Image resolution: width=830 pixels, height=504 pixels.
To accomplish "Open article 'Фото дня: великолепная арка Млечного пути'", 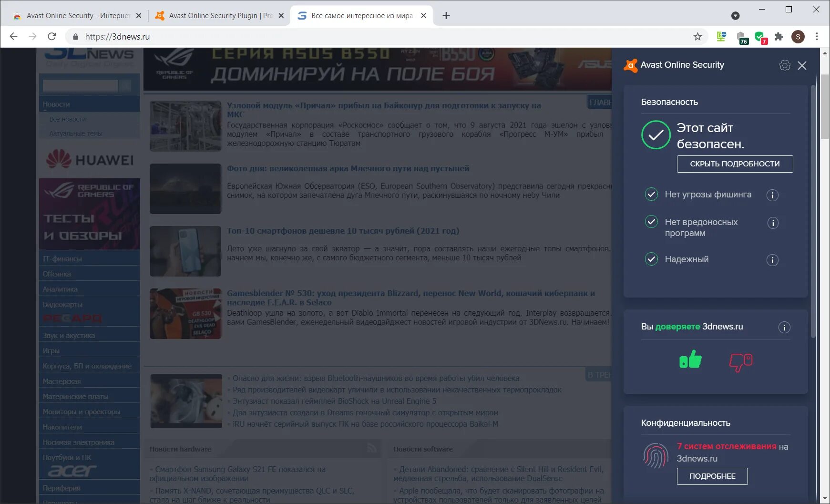I will click(348, 169).
